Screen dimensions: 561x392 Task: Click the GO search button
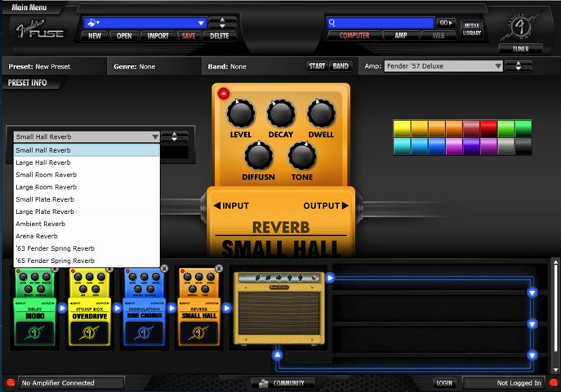click(x=446, y=23)
